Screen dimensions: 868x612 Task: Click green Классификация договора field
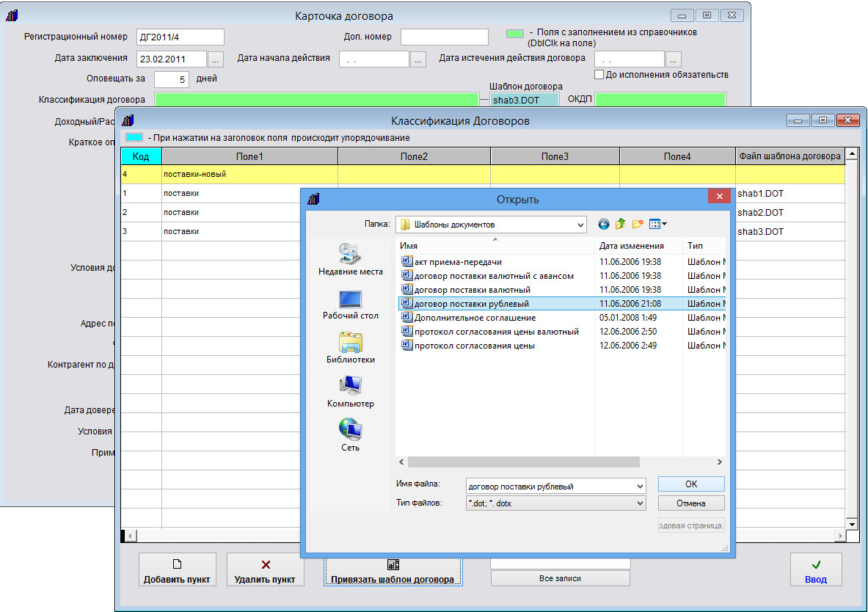click(x=317, y=100)
